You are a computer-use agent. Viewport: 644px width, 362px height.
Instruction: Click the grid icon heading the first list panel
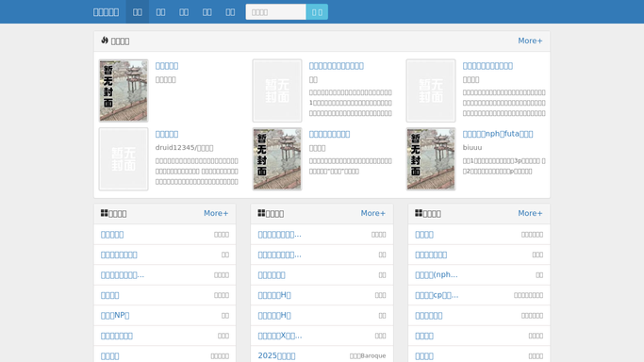click(x=105, y=213)
